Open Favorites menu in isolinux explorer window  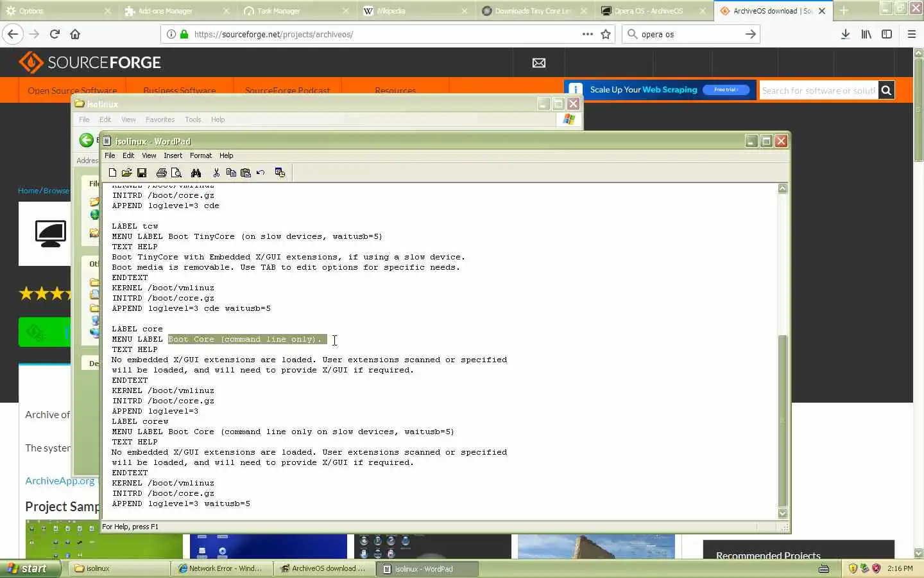[160, 119]
